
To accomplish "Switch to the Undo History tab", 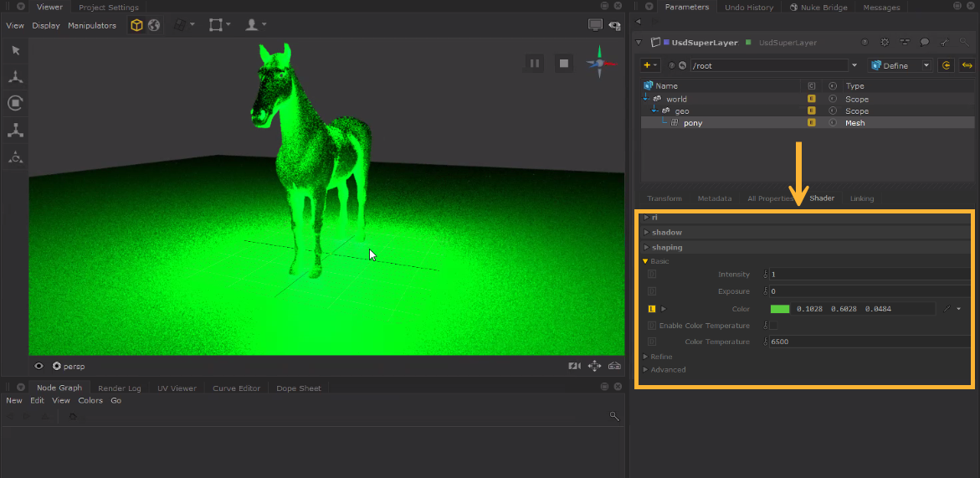I will coord(748,8).
